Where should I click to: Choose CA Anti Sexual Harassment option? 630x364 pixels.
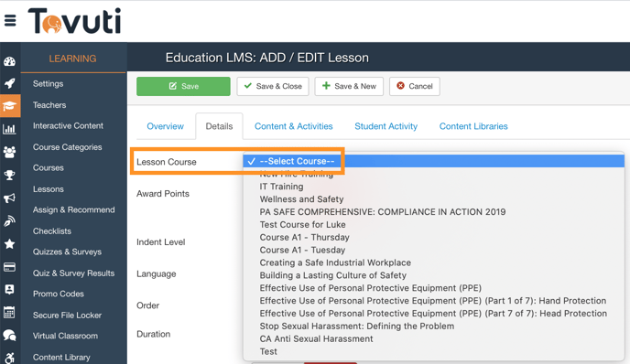(x=433, y=339)
